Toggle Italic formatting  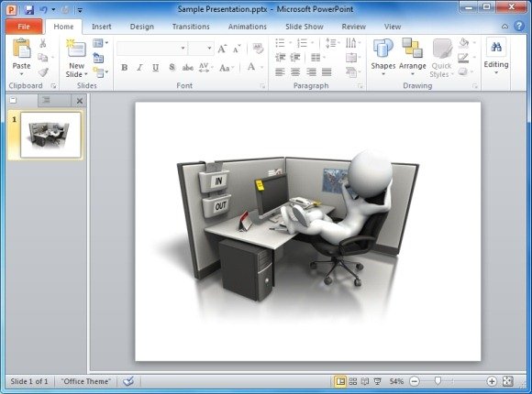pyautogui.click(x=139, y=68)
